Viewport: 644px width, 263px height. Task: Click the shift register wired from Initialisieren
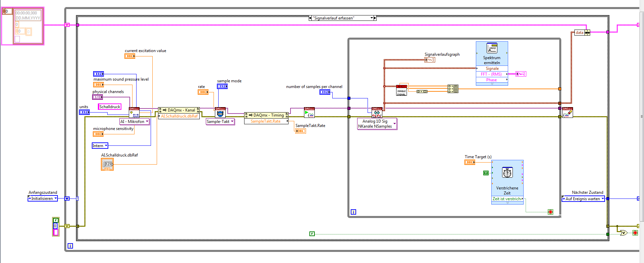pyautogui.click(x=67, y=199)
